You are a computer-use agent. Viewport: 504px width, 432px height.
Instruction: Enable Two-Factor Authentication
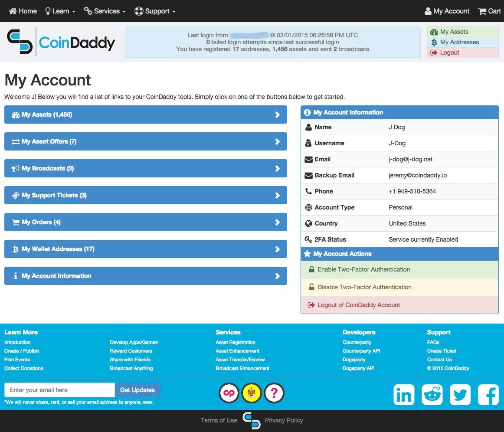[363, 269]
